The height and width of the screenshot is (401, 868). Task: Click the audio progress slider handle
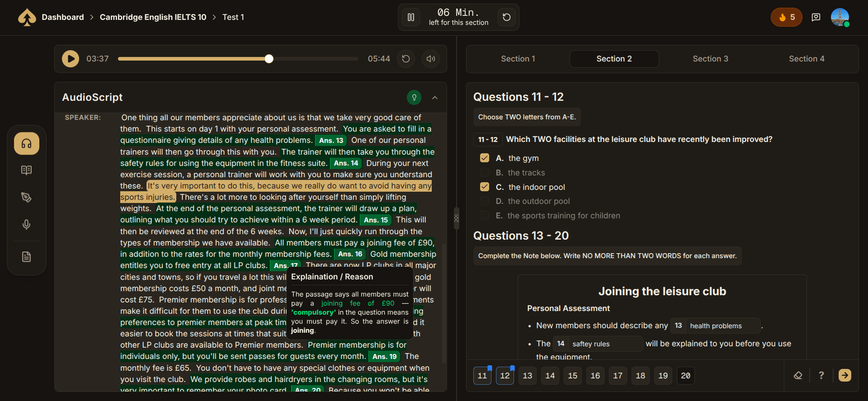pyautogui.click(x=269, y=59)
